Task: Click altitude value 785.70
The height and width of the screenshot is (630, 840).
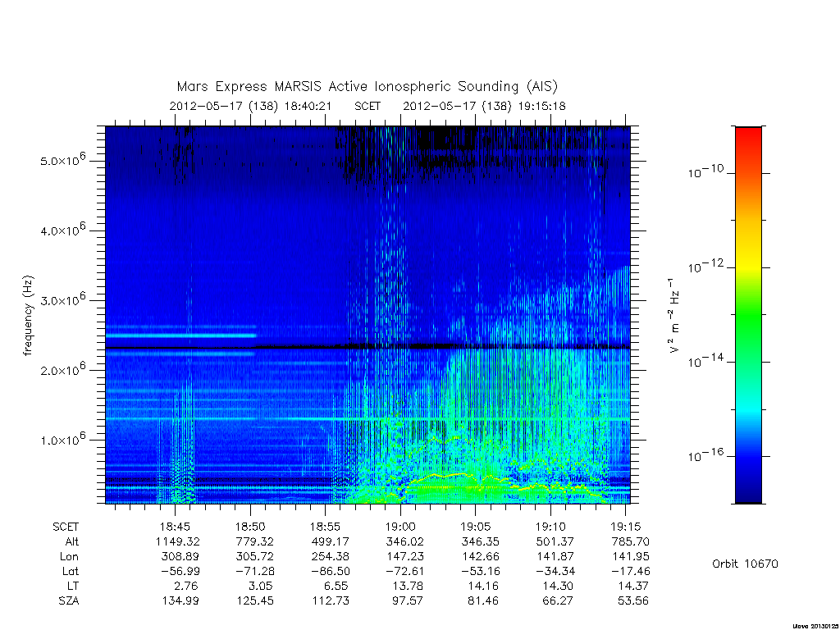Action: pyautogui.click(x=631, y=541)
